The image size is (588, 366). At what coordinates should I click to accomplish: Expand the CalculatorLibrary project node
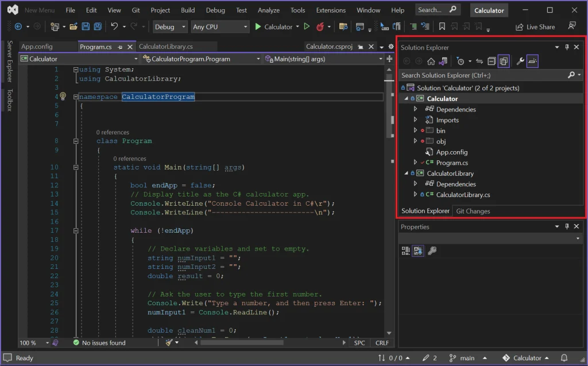pos(415,173)
